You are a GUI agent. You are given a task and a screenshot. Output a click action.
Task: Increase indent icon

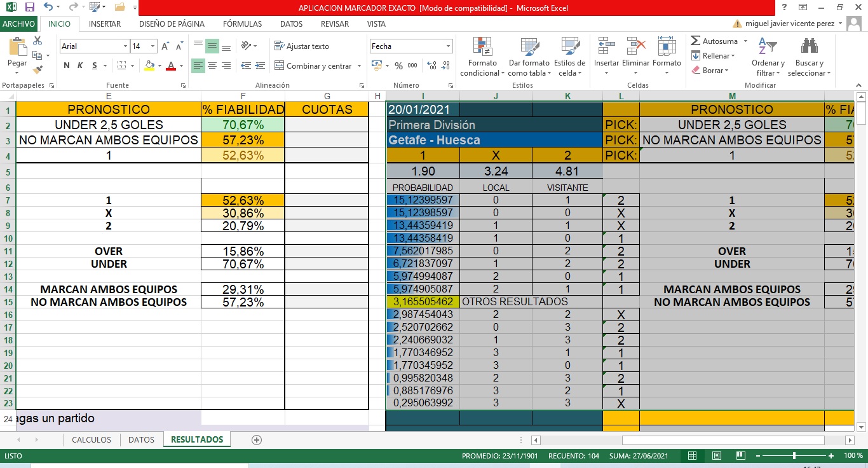click(x=259, y=65)
